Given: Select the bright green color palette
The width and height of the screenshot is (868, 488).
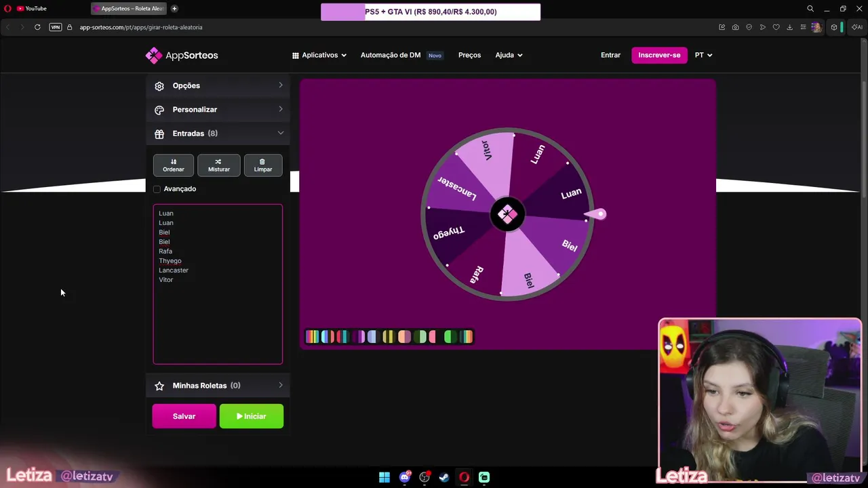Looking at the screenshot, I should (x=450, y=337).
